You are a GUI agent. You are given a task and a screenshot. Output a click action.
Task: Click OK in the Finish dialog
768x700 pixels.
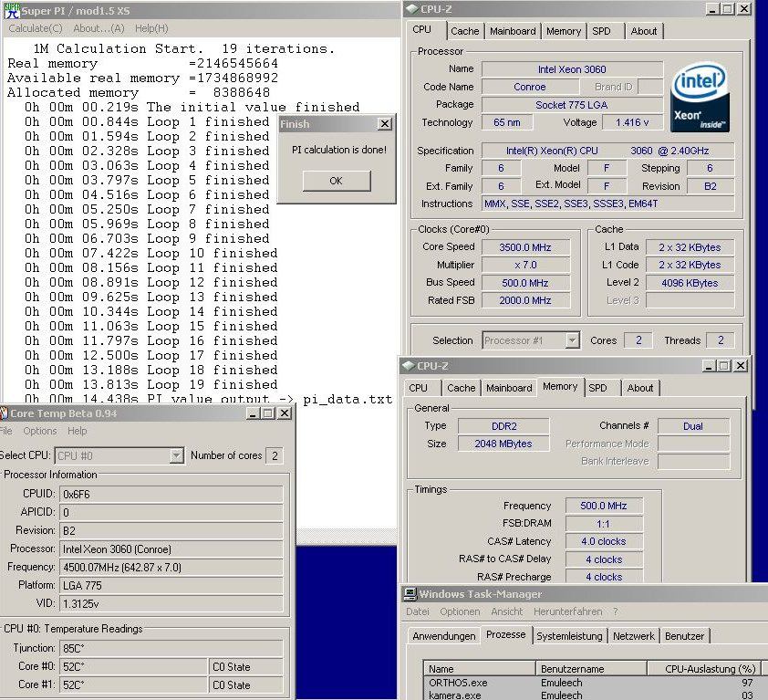tap(337, 181)
